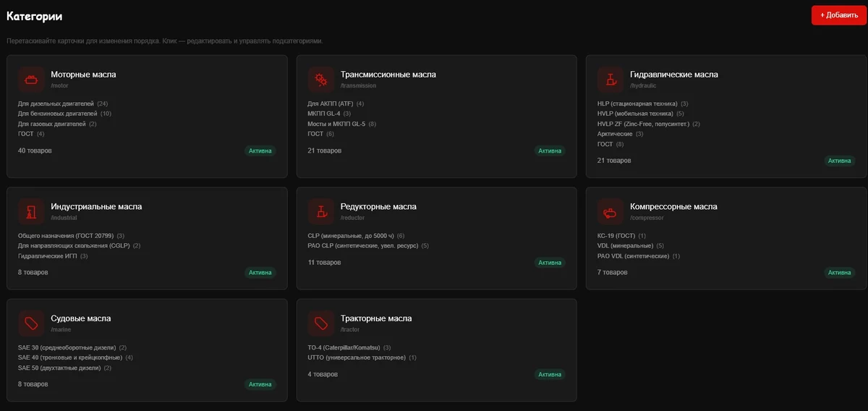Click the Активна badge on Индустриальные масла

260,273
